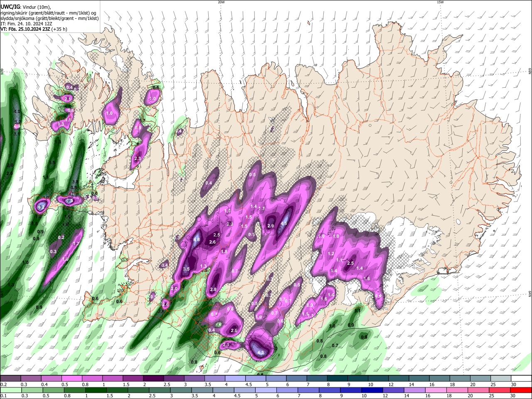The height and width of the screenshot is (399, 532).
Task: Click the '0.2' label under the upper legend
Action: (x=3, y=384)
